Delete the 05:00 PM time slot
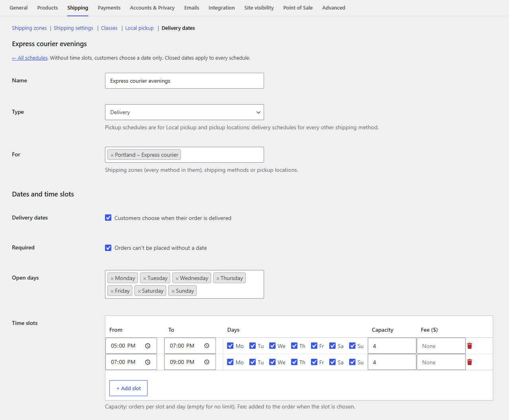This screenshot has width=509, height=420. (x=470, y=346)
